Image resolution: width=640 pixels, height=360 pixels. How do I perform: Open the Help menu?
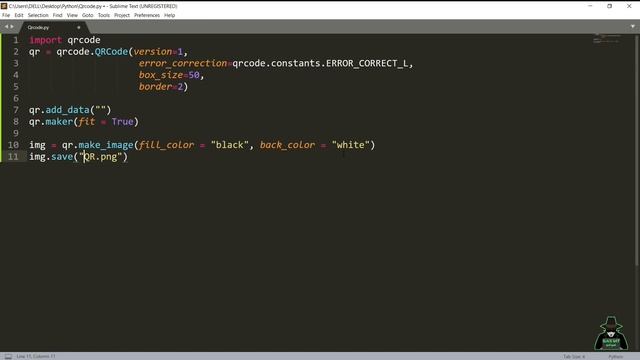click(169, 15)
